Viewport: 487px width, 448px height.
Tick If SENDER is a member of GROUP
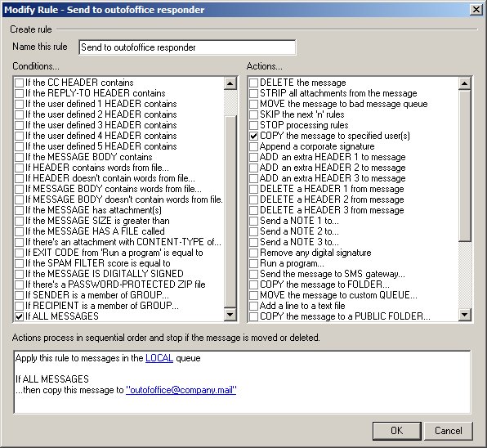[x=20, y=295]
